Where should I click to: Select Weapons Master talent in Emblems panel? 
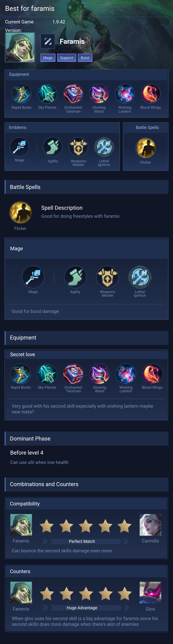coord(78,147)
